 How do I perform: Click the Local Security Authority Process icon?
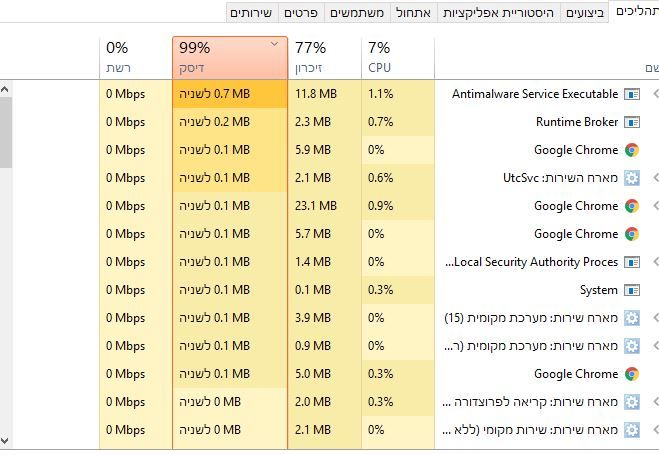point(632,262)
